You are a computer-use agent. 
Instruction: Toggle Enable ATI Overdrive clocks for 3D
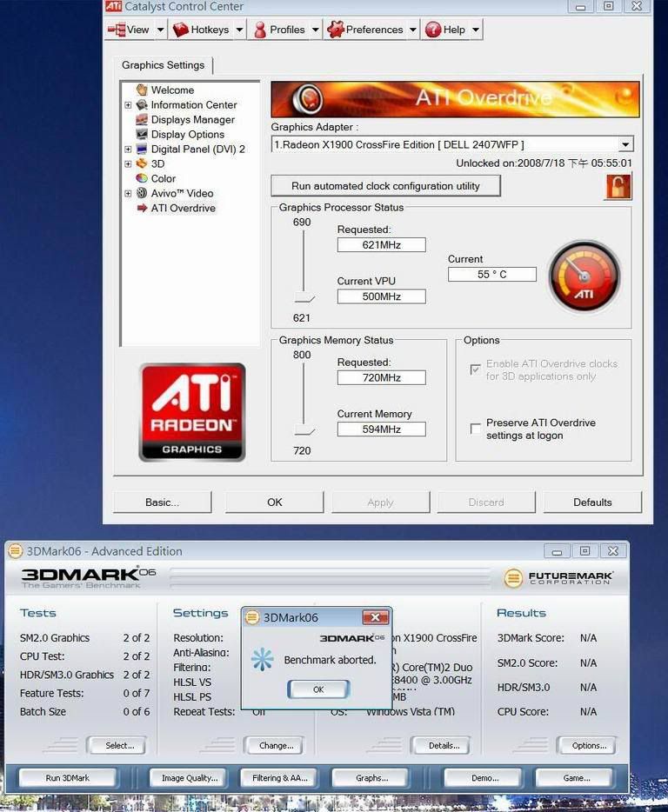[x=475, y=369]
